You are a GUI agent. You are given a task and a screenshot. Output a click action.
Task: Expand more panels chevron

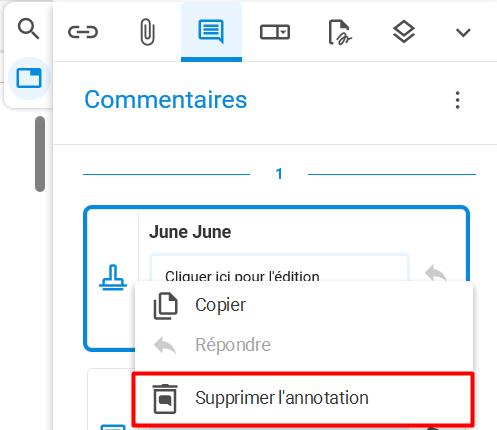[x=463, y=33]
